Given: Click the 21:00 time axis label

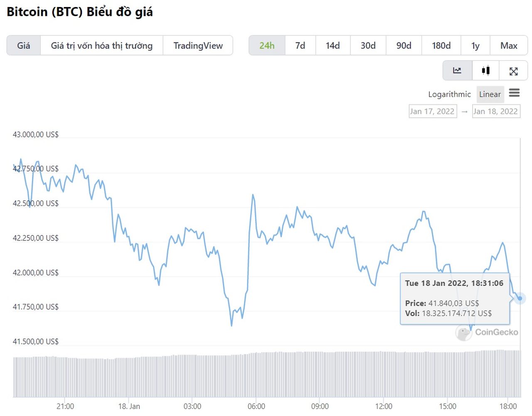Looking at the screenshot, I should (x=65, y=406).
